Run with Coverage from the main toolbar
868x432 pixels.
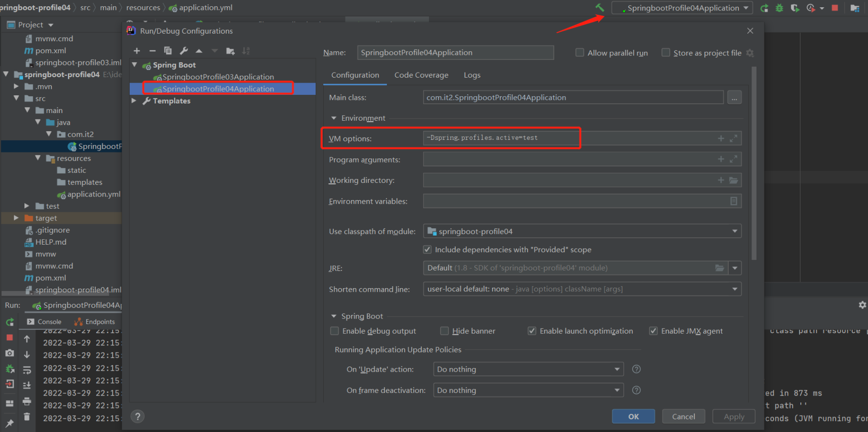[x=795, y=8]
